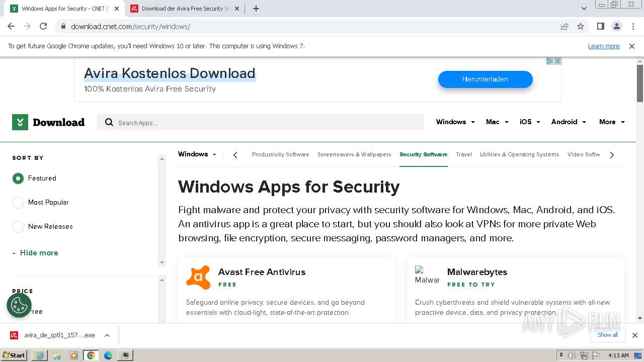Click the Search Apps input field
644x362 pixels.
261,122
